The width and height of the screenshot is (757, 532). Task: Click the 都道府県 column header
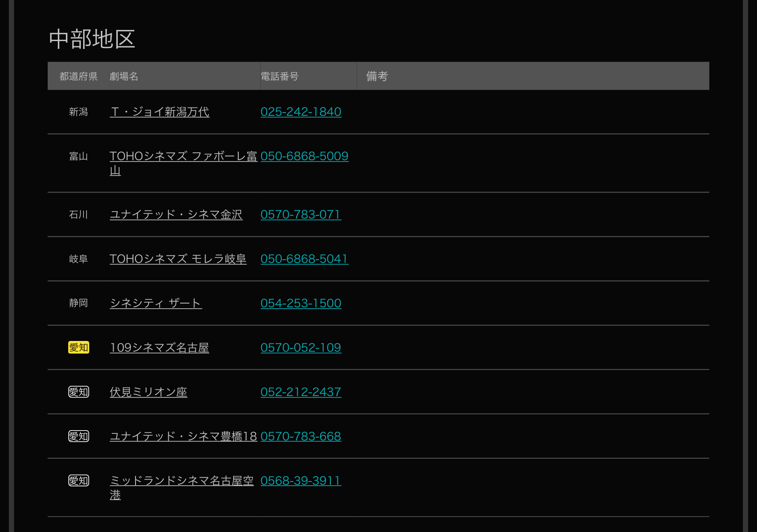click(79, 76)
